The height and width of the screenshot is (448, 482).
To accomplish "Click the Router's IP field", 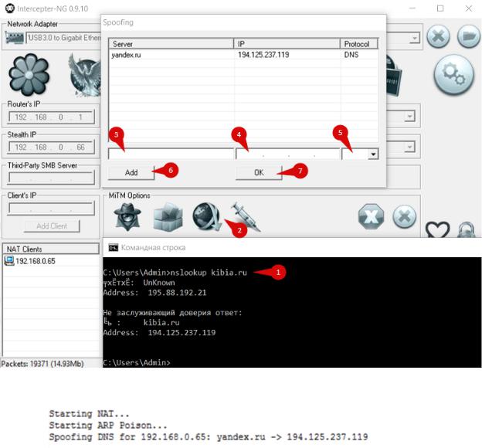I will (51, 117).
